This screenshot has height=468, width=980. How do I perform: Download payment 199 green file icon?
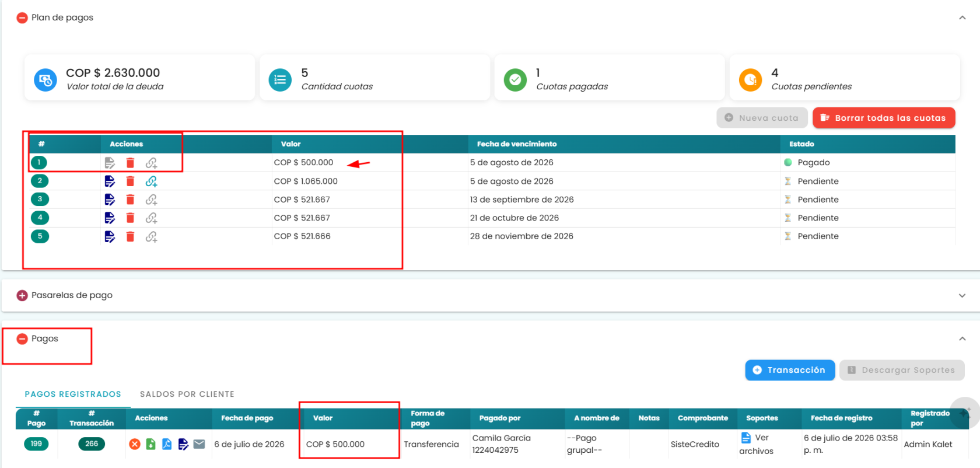[x=150, y=444]
